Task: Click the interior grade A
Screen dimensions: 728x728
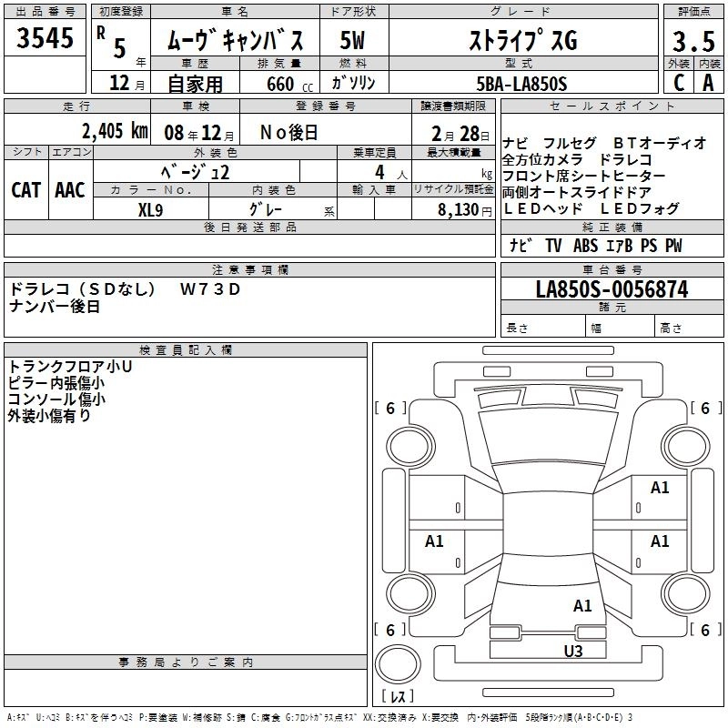Action: point(708,83)
